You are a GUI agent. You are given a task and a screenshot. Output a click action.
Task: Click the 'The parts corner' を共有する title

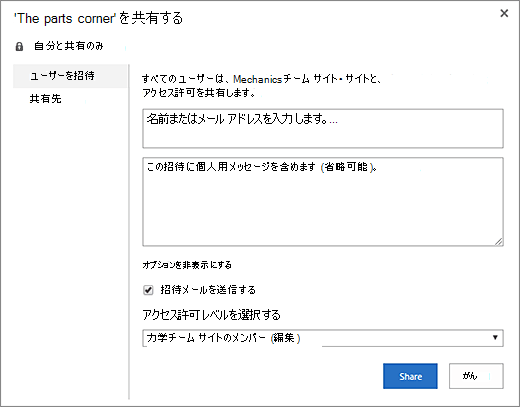[98, 18]
